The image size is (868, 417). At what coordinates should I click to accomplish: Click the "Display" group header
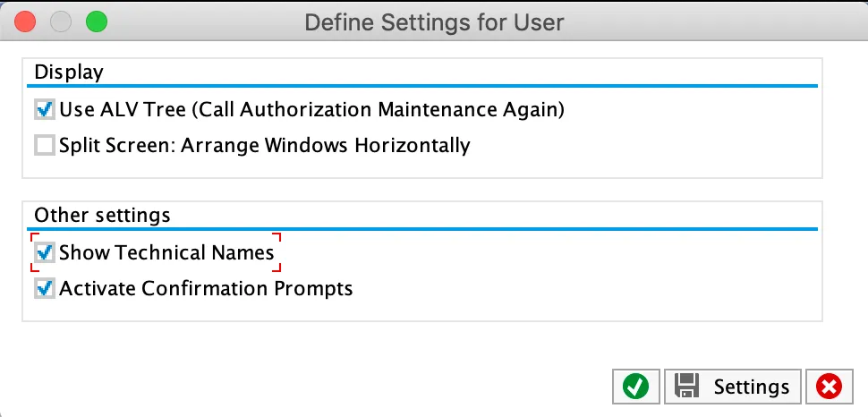[69, 72]
